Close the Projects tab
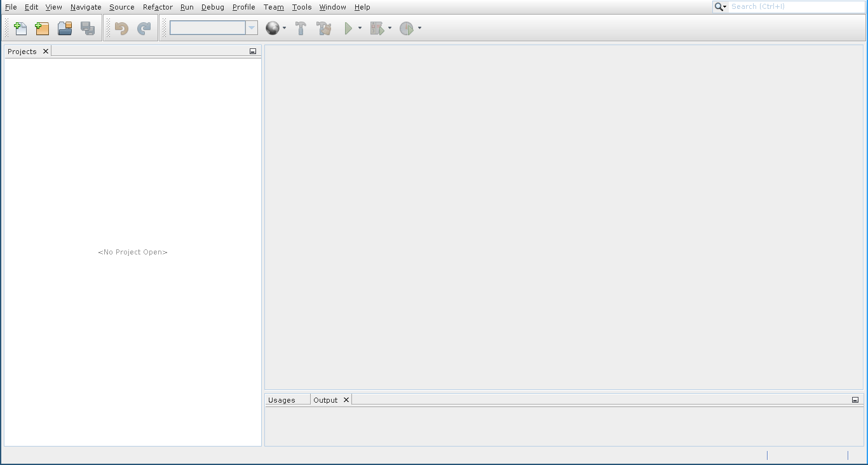Screen dimensions: 868x465 tap(46, 52)
